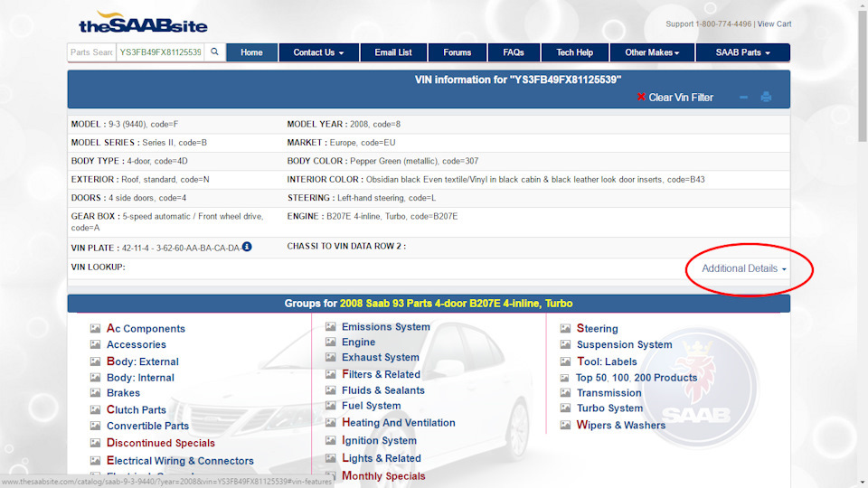Open the Forums menu item
Image resolution: width=868 pixels, height=488 pixels.
(458, 52)
